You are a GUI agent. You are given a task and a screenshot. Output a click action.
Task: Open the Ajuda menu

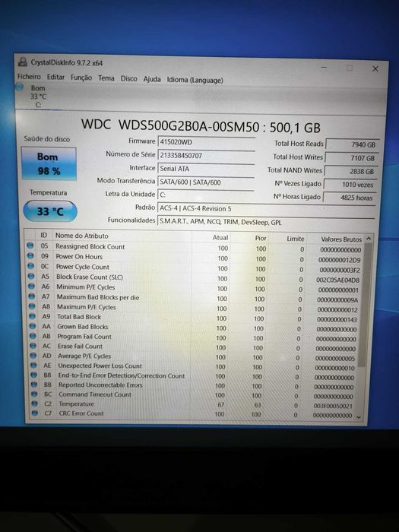point(152,79)
